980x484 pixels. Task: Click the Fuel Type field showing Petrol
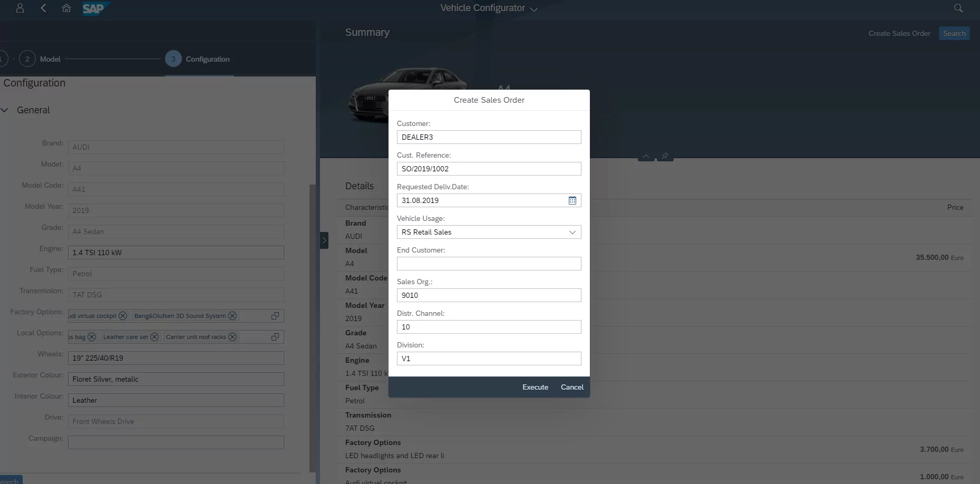click(176, 274)
